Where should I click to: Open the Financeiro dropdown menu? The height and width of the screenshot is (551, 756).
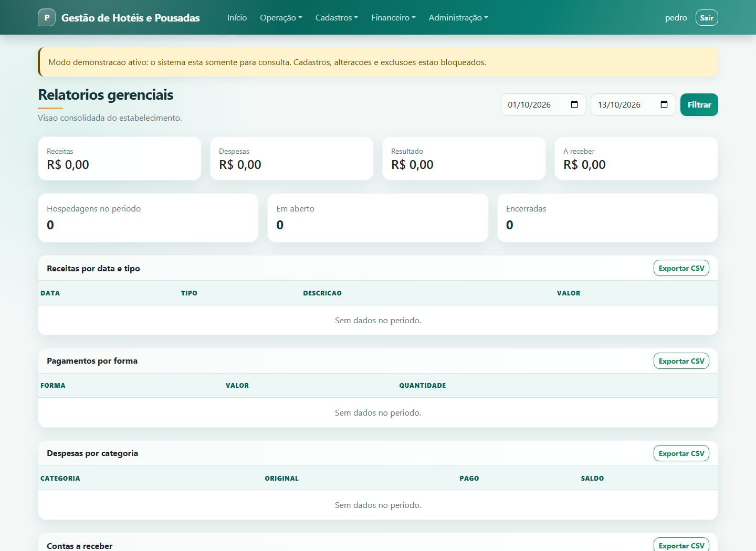click(x=393, y=17)
